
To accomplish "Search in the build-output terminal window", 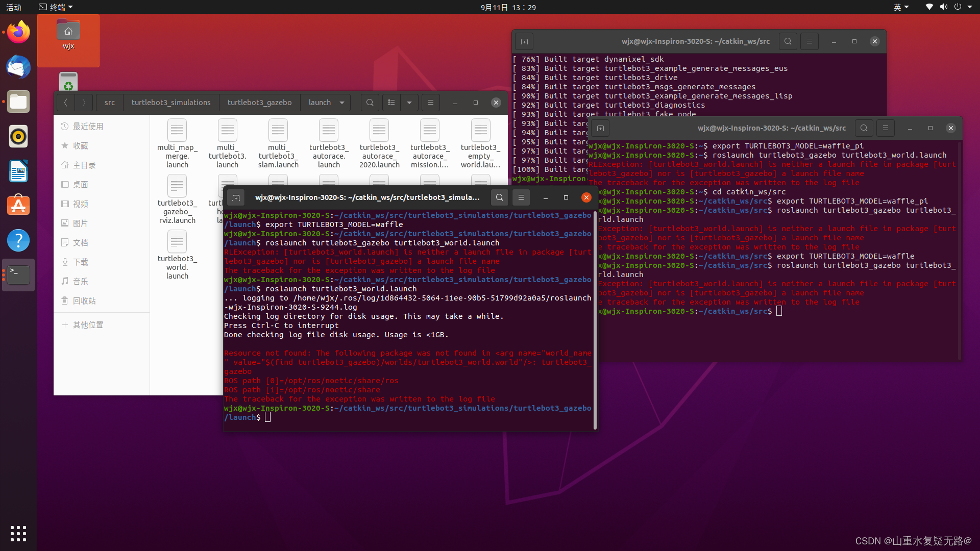I will pyautogui.click(x=788, y=41).
